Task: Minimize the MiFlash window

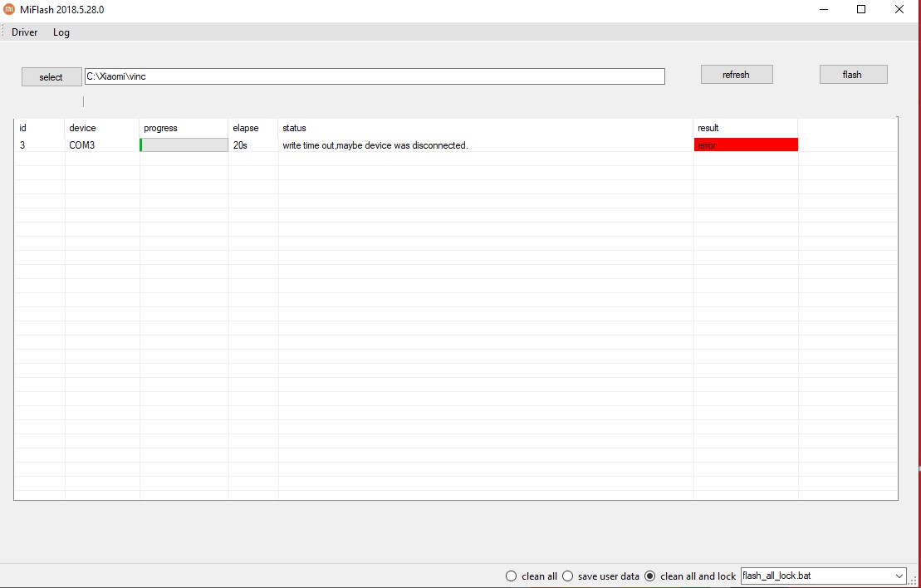Action: (x=824, y=9)
